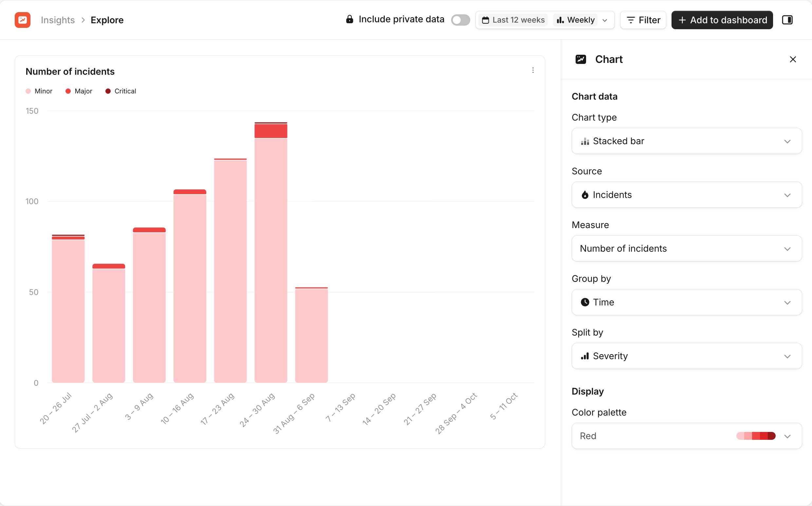
Task: Enable Include private data switch
Action: point(460,20)
